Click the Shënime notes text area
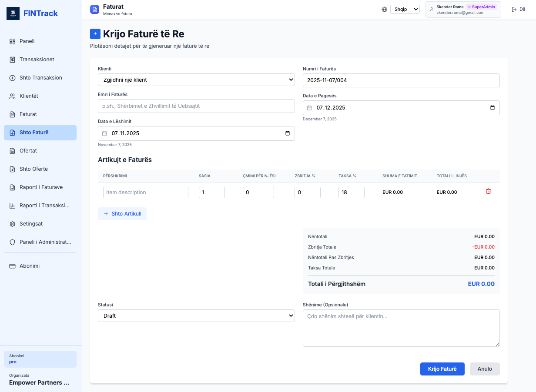This screenshot has width=536, height=392. (x=401, y=328)
